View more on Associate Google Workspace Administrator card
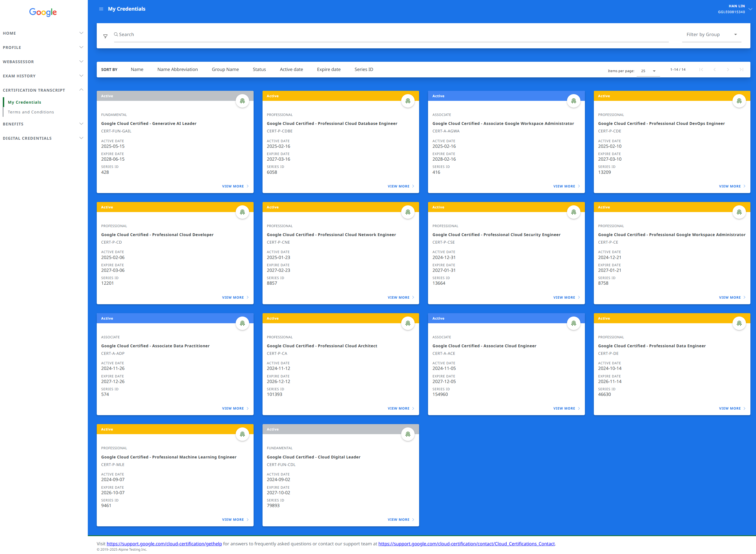This screenshot has height=554, width=756. point(566,186)
